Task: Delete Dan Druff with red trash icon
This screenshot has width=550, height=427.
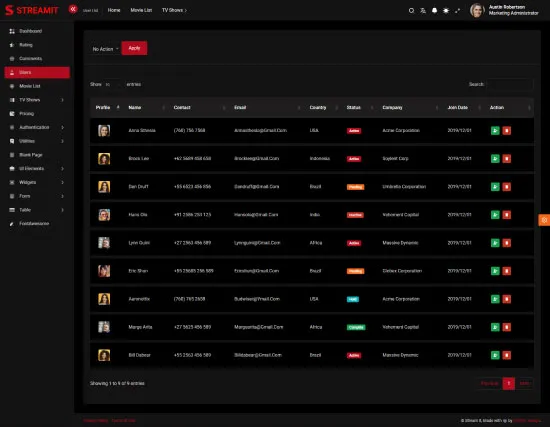Action: click(507, 187)
